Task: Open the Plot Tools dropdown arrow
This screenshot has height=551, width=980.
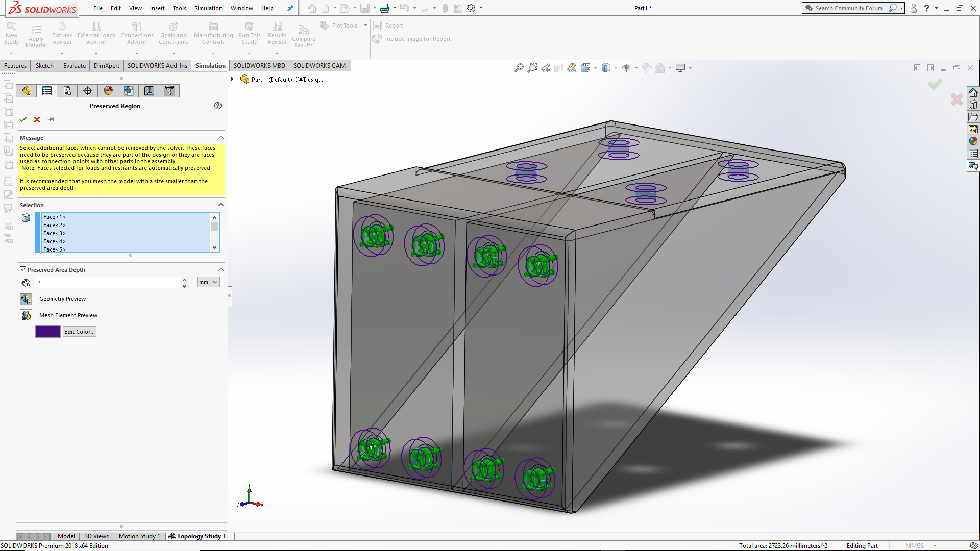Action: (x=365, y=26)
